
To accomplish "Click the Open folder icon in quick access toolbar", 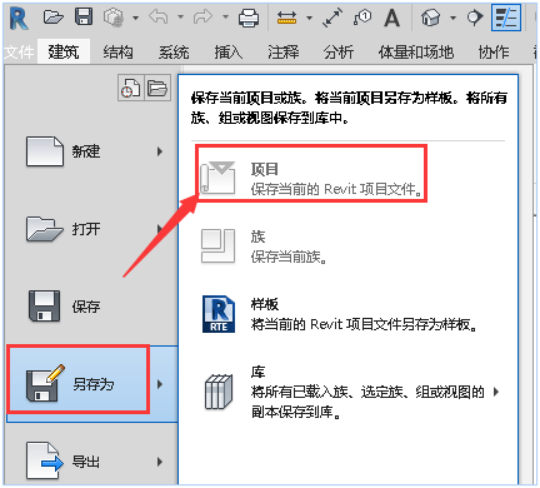I will coord(53,17).
